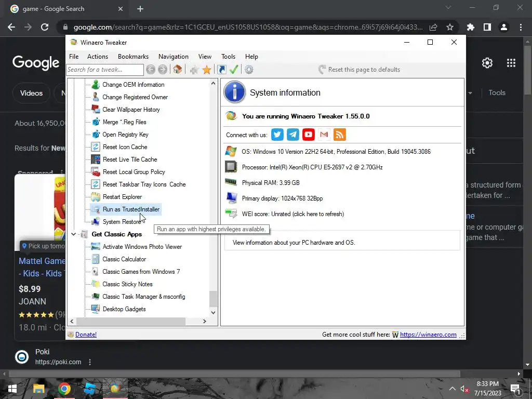Select Reset Taskbar Tray Icons Cache item
532x399 pixels.
click(144, 184)
